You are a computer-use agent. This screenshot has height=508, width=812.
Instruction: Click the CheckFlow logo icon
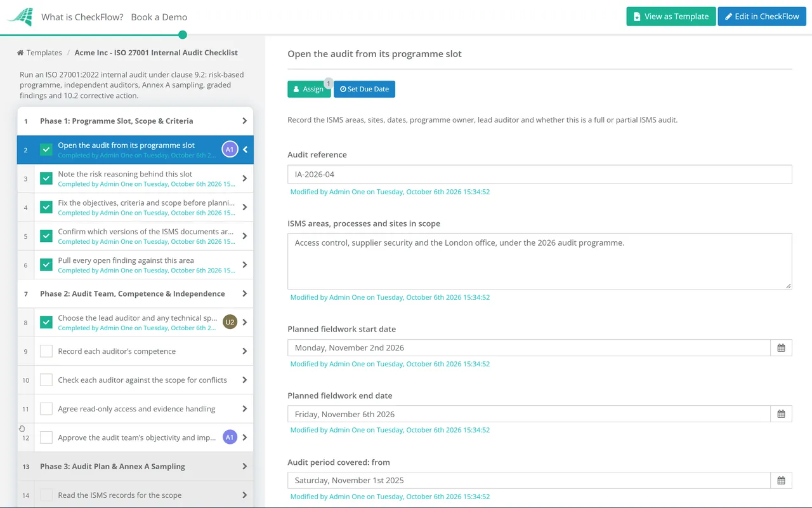coord(20,17)
